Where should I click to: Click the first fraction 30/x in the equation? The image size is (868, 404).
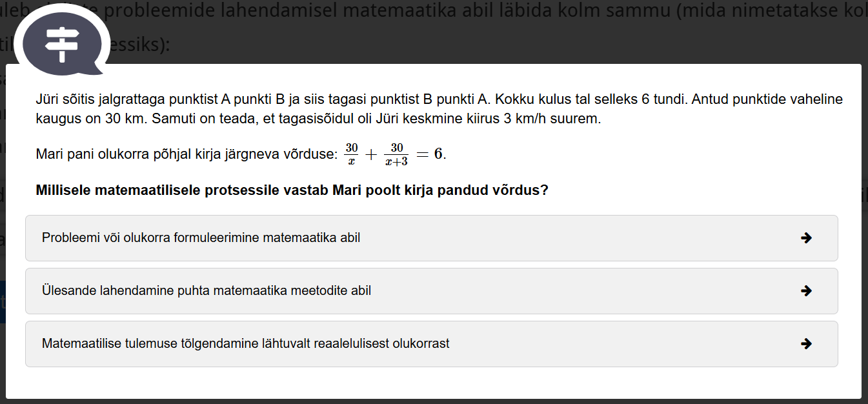(351, 154)
